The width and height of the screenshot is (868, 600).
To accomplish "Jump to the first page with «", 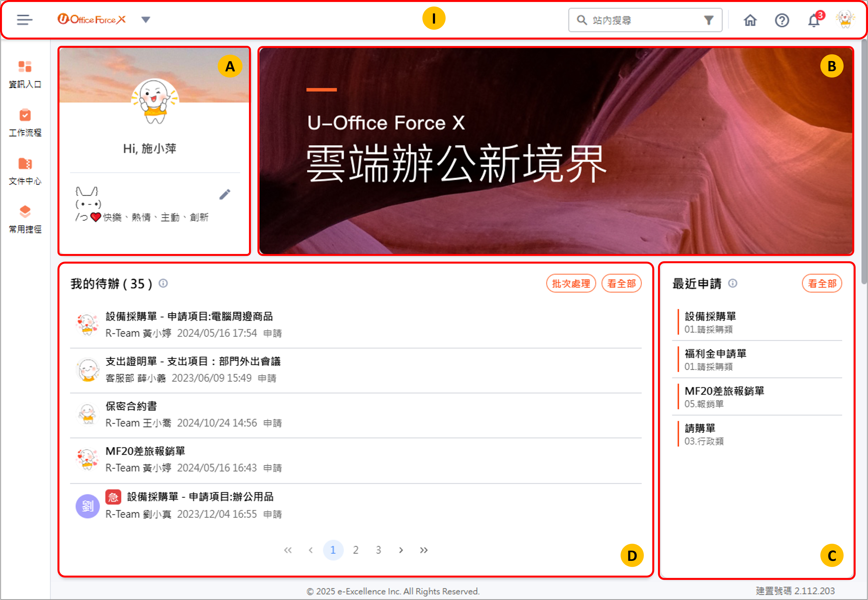I will point(288,550).
